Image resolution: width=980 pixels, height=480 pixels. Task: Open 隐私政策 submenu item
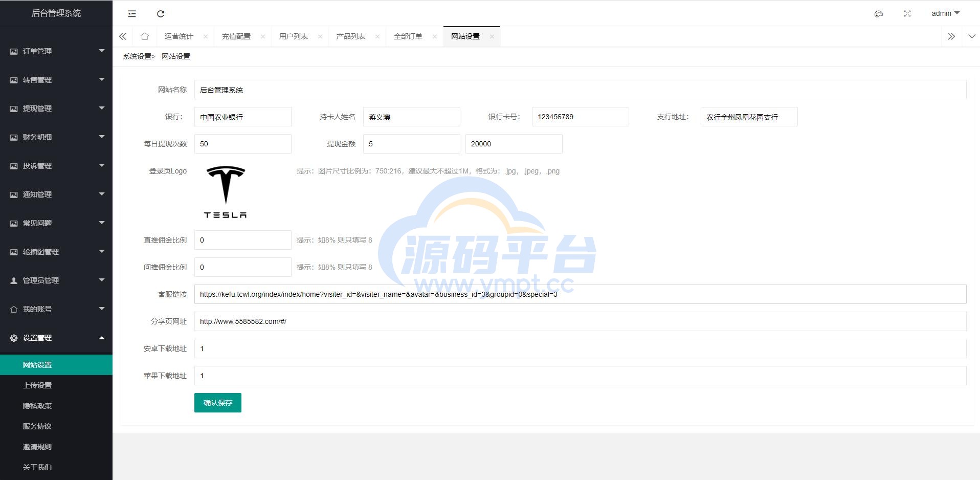coord(56,406)
